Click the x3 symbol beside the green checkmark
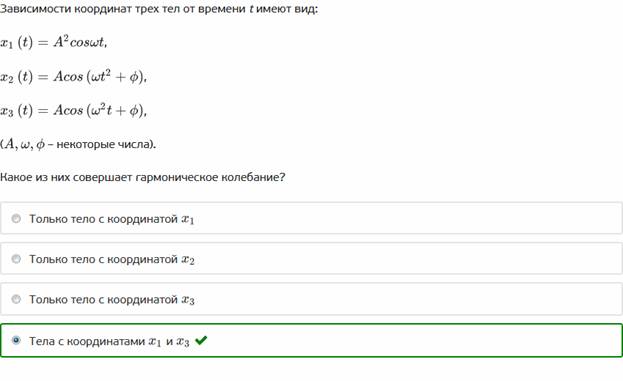Viewport: 623px width, 381px height. tap(183, 342)
